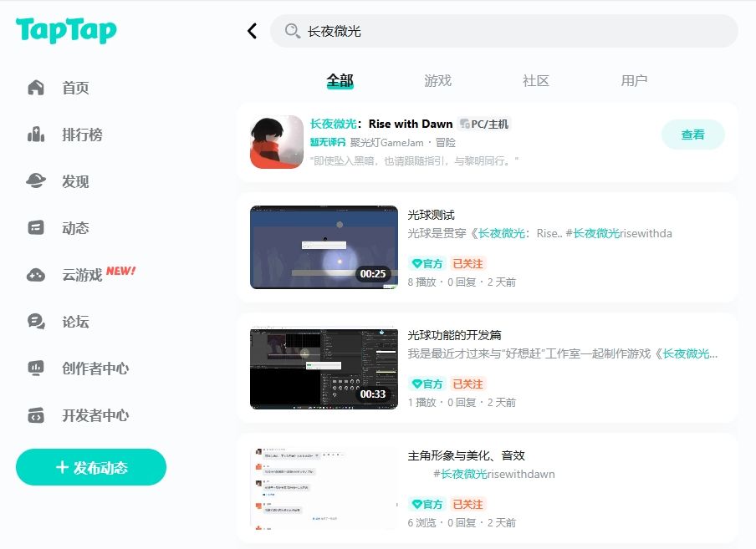This screenshot has width=756, height=549.
Task: Click the 00:25 duration label
Action: tap(373, 273)
